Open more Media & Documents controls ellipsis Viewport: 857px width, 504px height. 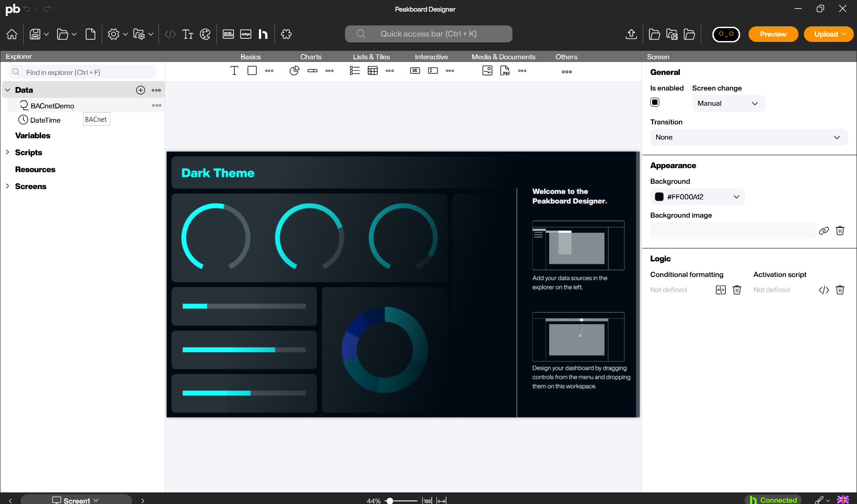(522, 71)
